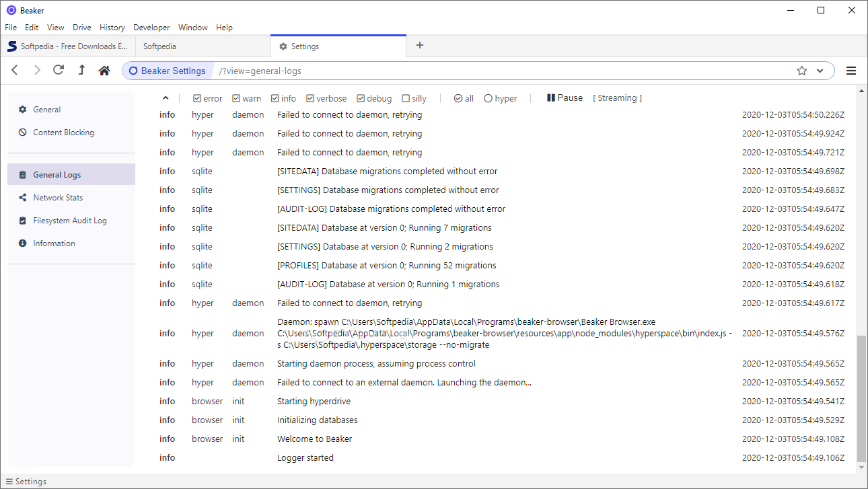
Task: Click the Beaker logo in title bar
Action: (x=11, y=10)
